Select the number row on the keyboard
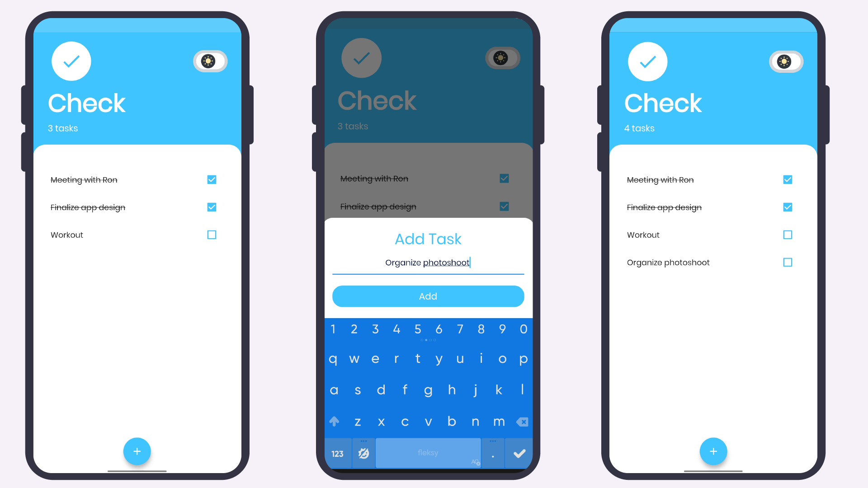868x488 pixels. click(x=429, y=329)
